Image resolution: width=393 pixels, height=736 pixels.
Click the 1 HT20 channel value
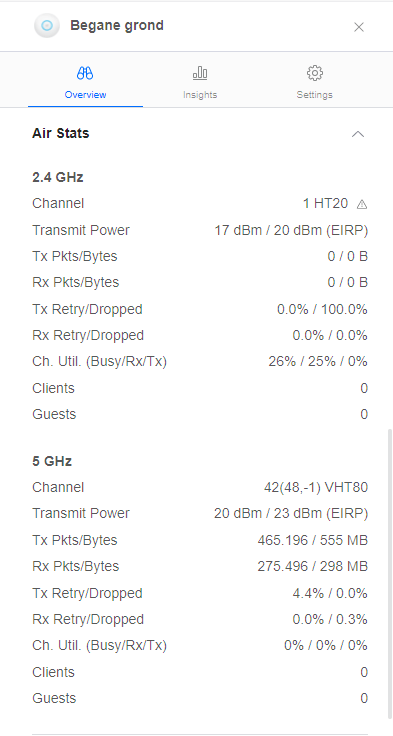click(x=325, y=203)
